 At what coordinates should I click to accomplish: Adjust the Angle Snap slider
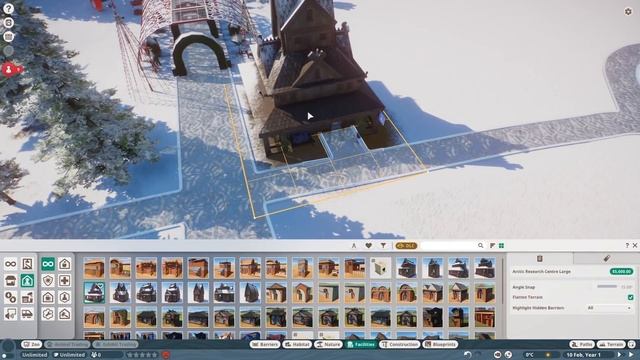click(x=607, y=287)
